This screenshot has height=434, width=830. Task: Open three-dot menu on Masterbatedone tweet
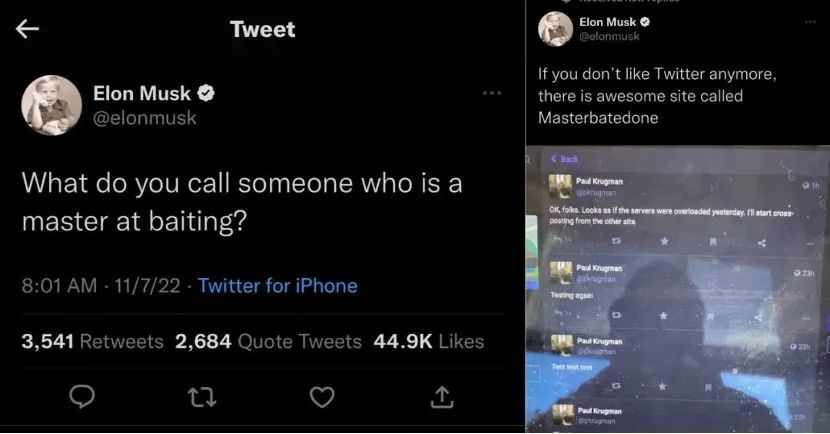pos(810,22)
